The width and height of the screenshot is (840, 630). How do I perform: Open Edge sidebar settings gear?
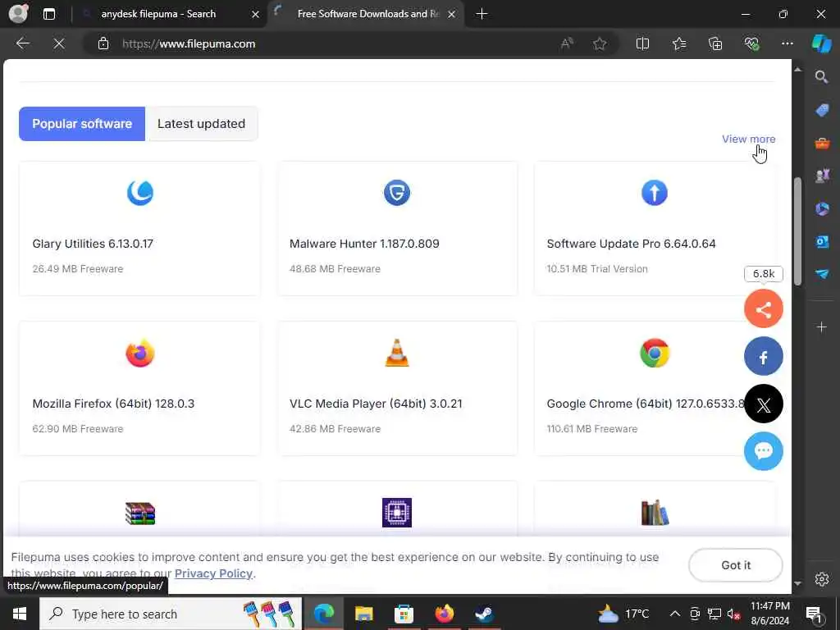pos(822,579)
